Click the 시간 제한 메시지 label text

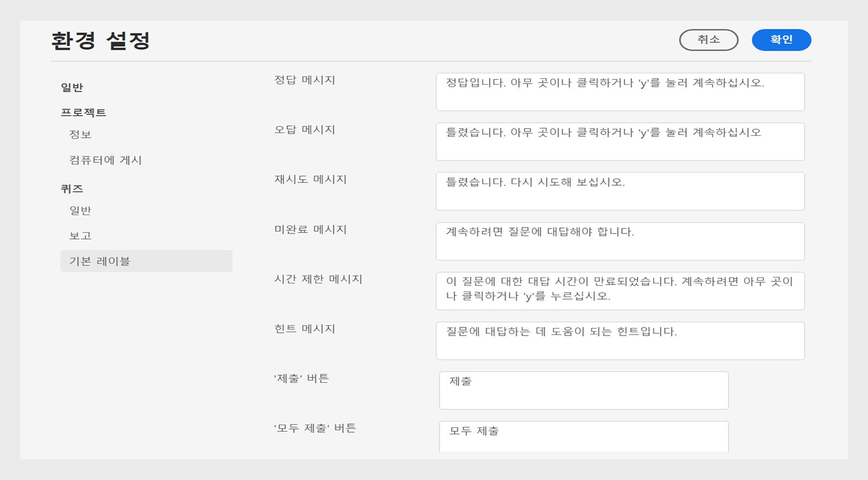[318, 279]
